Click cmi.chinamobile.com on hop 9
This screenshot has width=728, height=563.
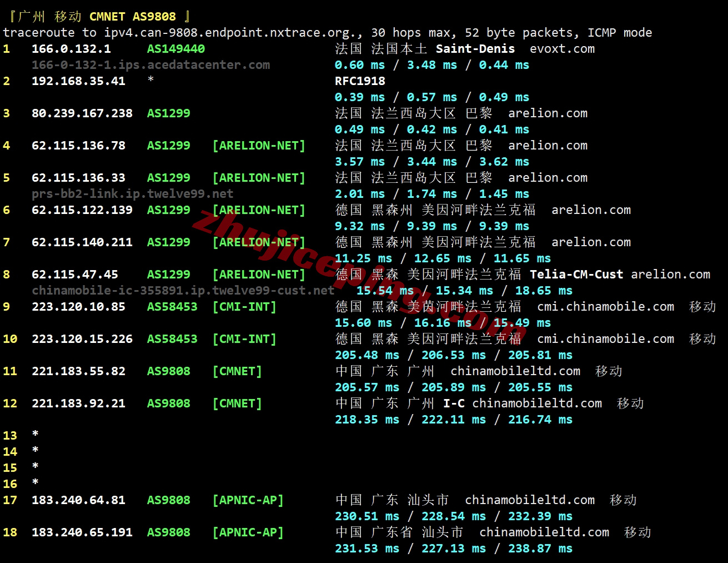click(605, 307)
